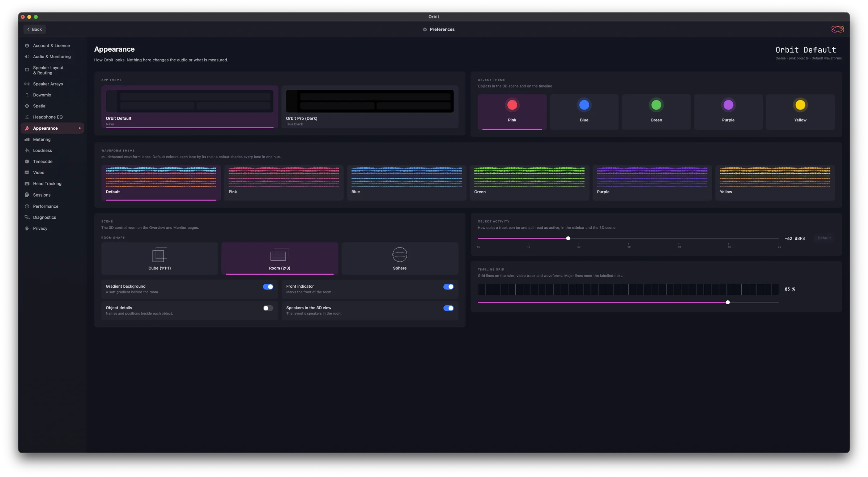This screenshot has width=868, height=477.
Task: Click the Diagnostics stethoscope icon
Action: pos(27,217)
